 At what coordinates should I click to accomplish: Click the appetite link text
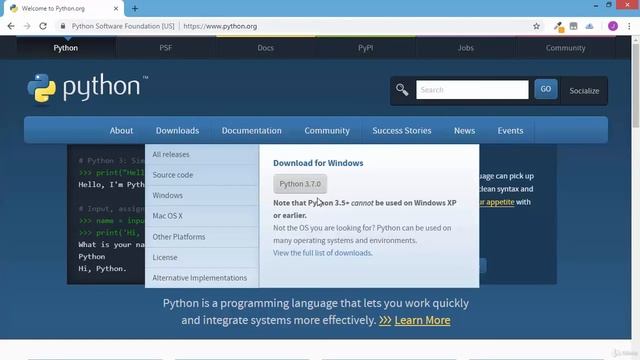pos(500,202)
